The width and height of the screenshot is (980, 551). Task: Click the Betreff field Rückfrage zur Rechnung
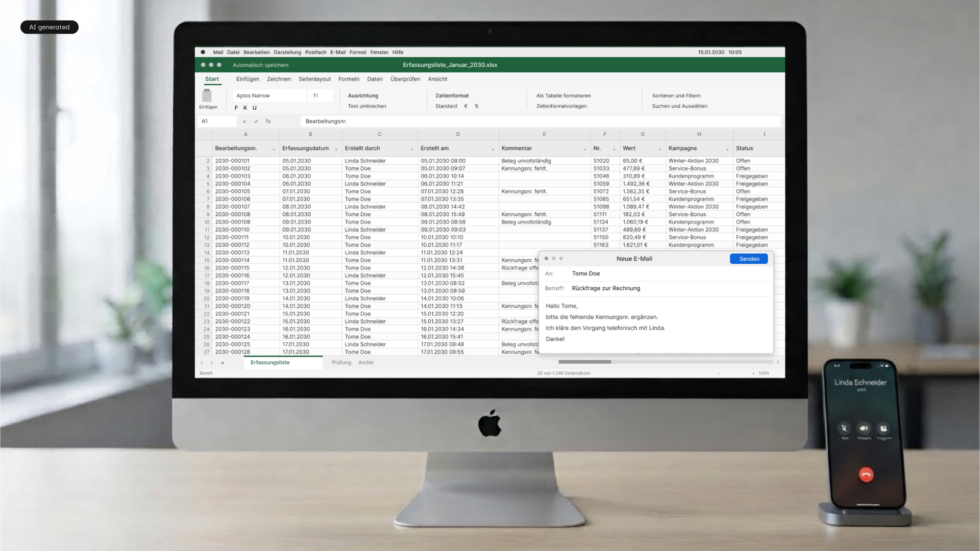tap(656, 288)
